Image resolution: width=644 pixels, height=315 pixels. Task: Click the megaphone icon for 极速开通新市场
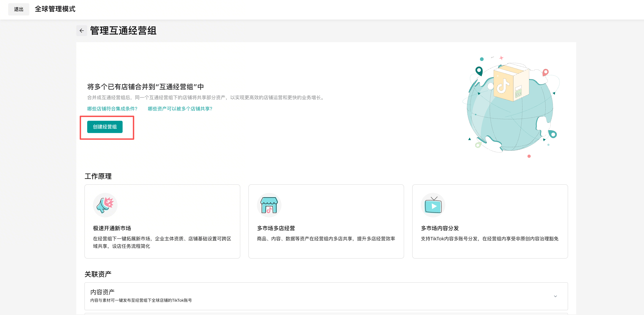click(105, 205)
